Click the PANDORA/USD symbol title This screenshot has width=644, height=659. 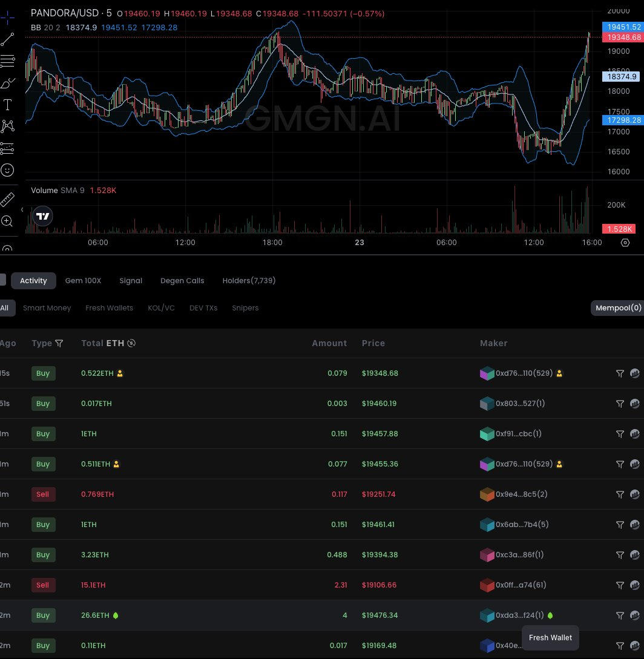65,13
